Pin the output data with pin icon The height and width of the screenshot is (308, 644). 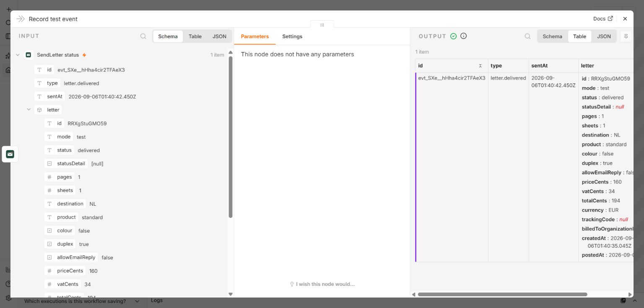626,36
